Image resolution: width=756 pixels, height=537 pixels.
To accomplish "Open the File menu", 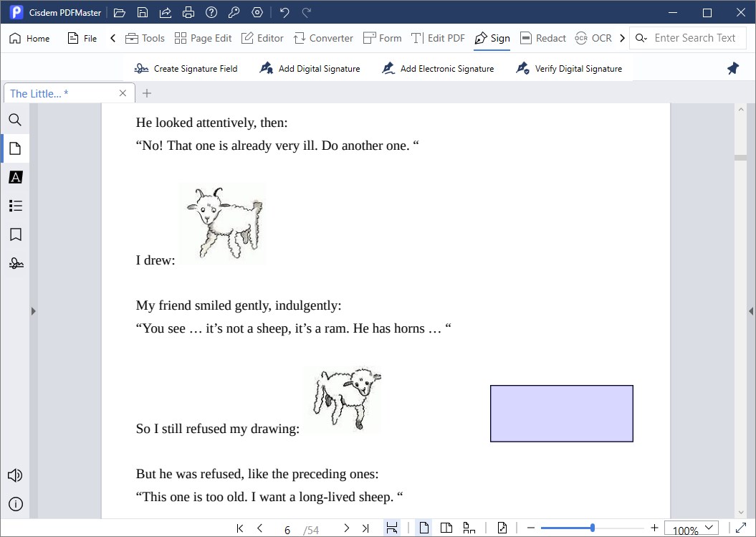I will (x=82, y=38).
